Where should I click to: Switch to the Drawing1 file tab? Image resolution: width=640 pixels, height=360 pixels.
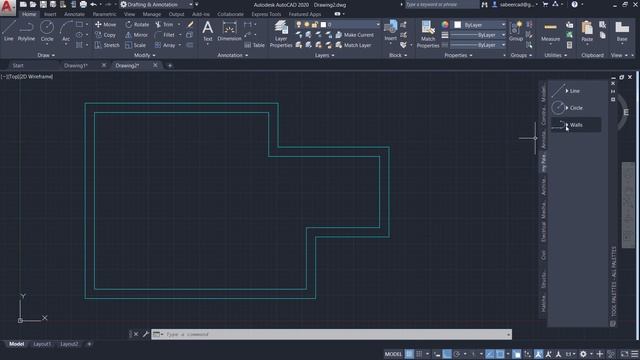[76, 65]
